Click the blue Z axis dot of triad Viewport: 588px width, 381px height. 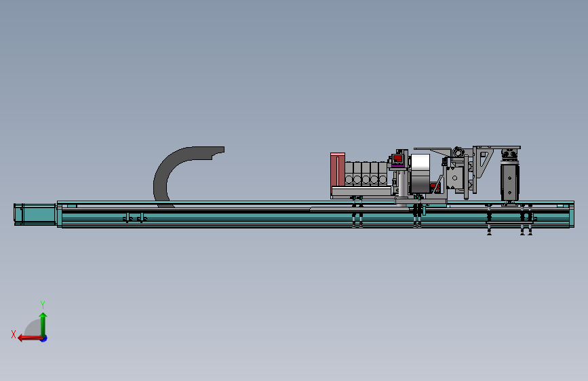point(44,339)
